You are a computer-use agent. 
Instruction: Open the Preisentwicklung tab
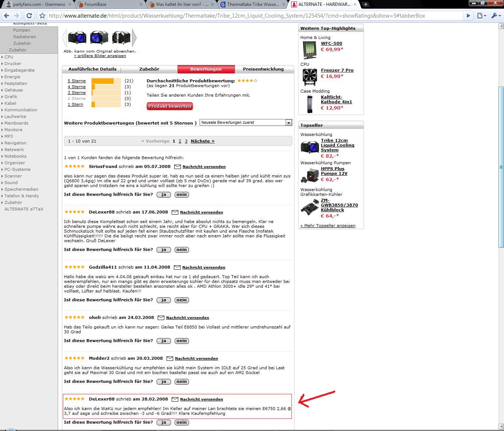pyautogui.click(x=263, y=69)
